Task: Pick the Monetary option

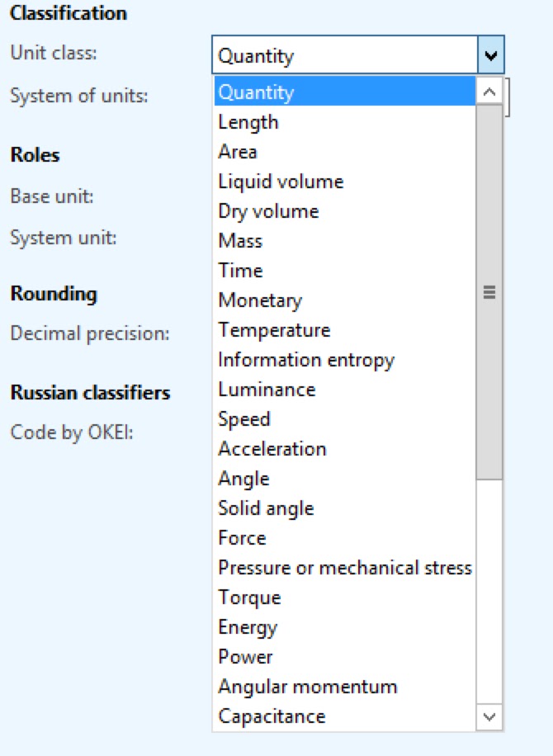Action: tap(260, 300)
